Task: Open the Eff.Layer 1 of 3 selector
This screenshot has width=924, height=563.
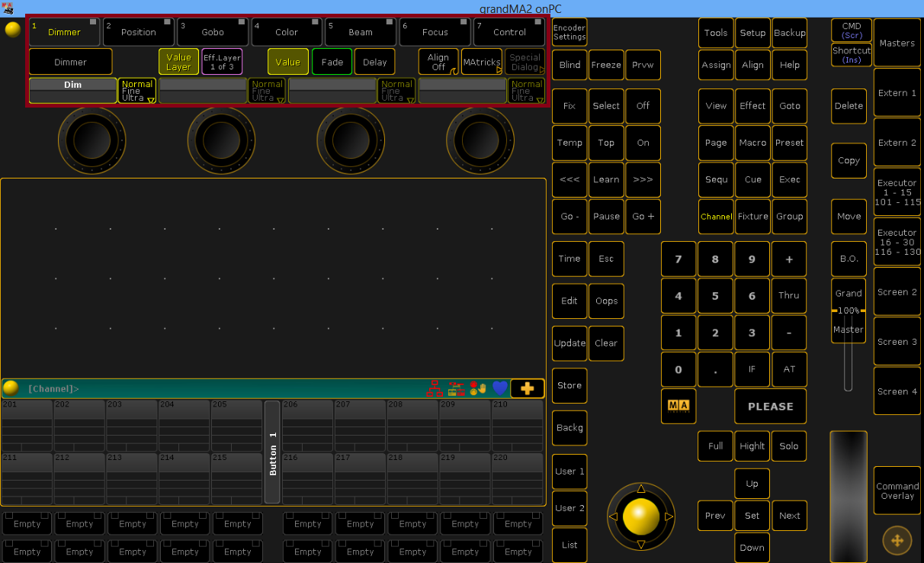Action: tap(222, 62)
